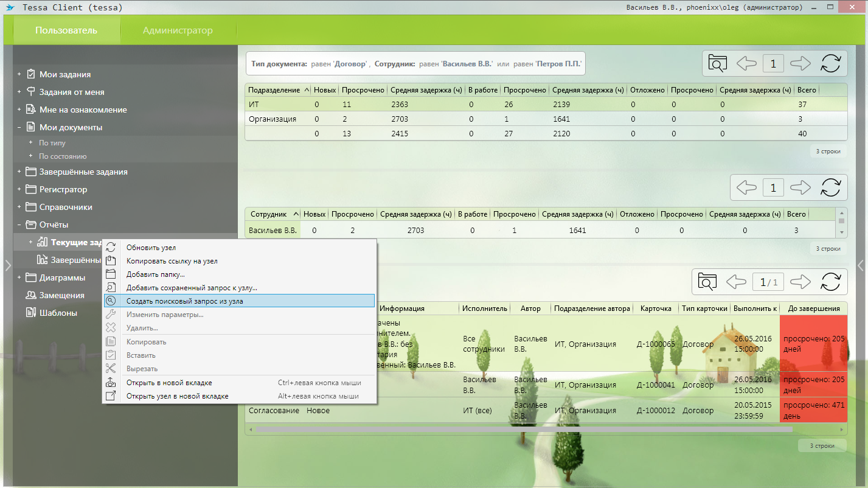The height and width of the screenshot is (488, 868).
Task: Open search filter icon in bottom tasks toolbar
Action: coord(707,282)
